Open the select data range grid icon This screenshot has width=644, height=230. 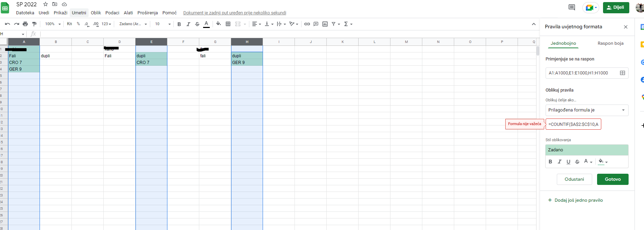(622, 73)
